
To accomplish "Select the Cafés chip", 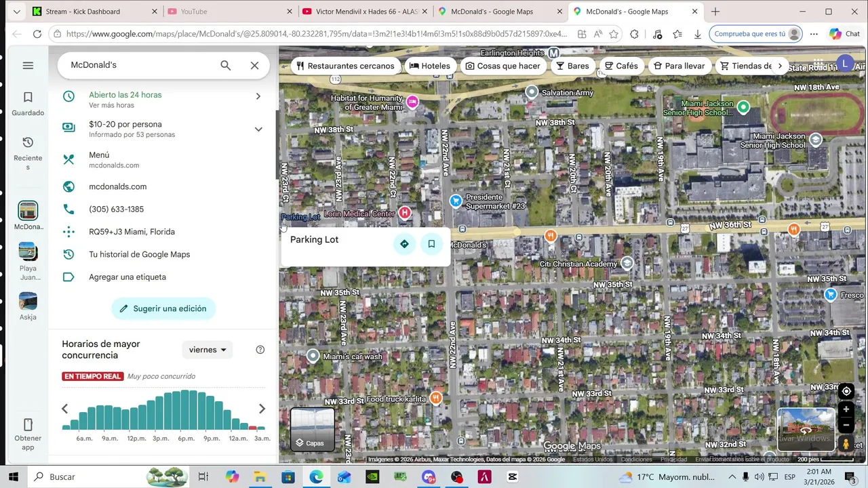I will click(x=621, y=66).
